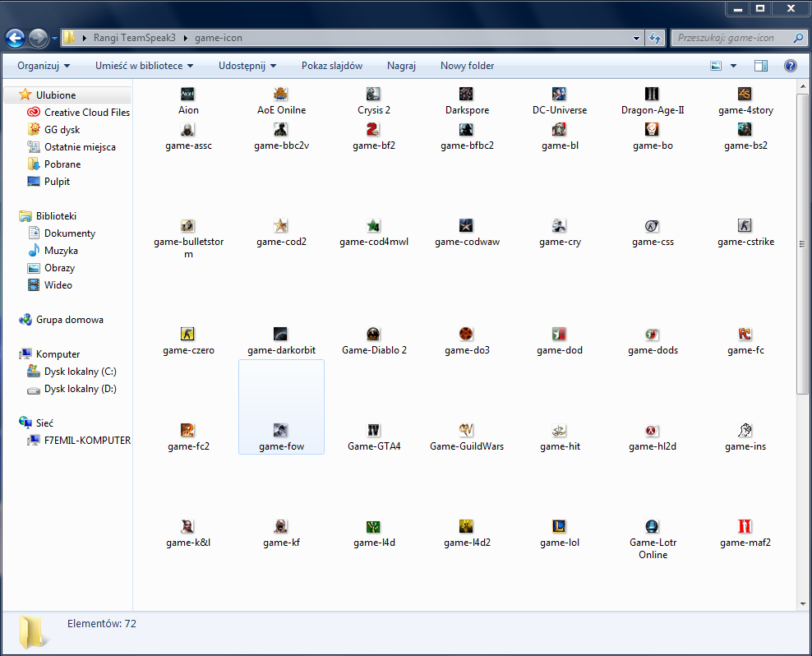Select the game-ins icon file
This screenshot has height=656, width=812.
tap(745, 437)
